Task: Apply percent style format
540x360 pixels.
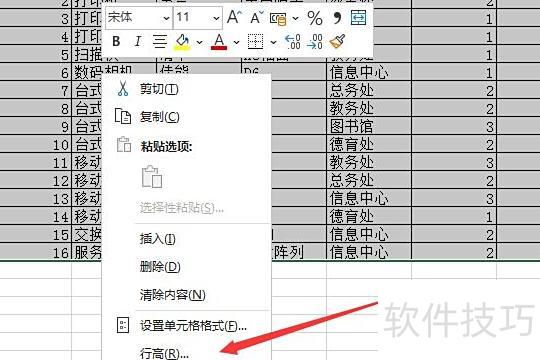Action: (315, 18)
